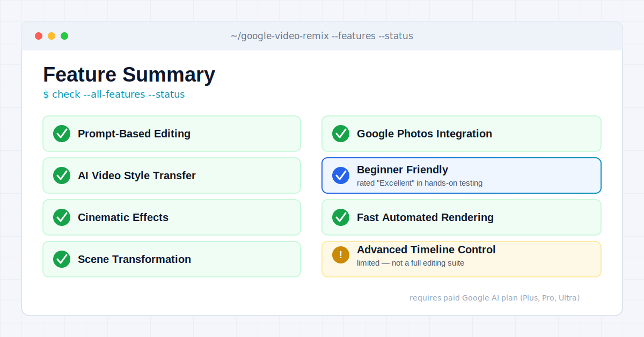Click the green checkmark beside AI Video Style Transfer
The width and height of the screenshot is (644, 337).
(x=62, y=175)
